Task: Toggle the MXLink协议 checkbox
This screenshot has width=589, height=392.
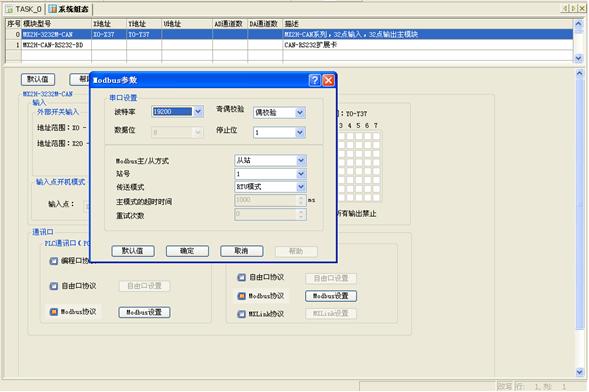Action: pyautogui.click(x=242, y=314)
